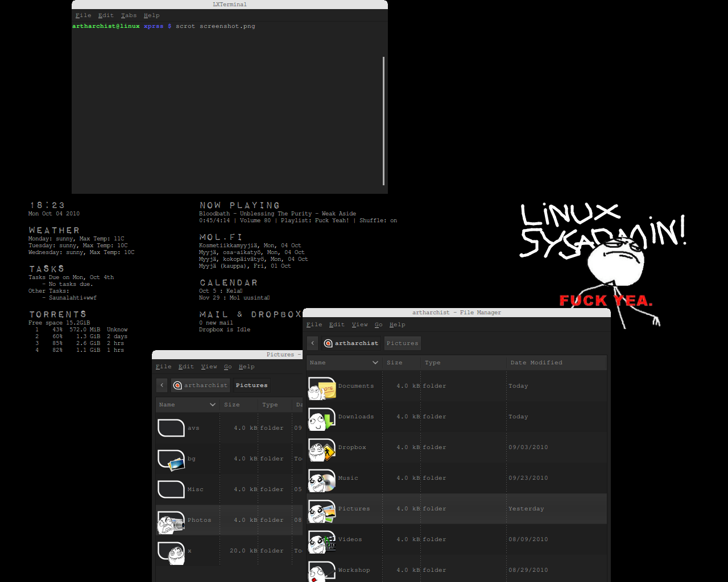
Task: Open the Workshop folder icon
Action: click(x=322, y=571)
